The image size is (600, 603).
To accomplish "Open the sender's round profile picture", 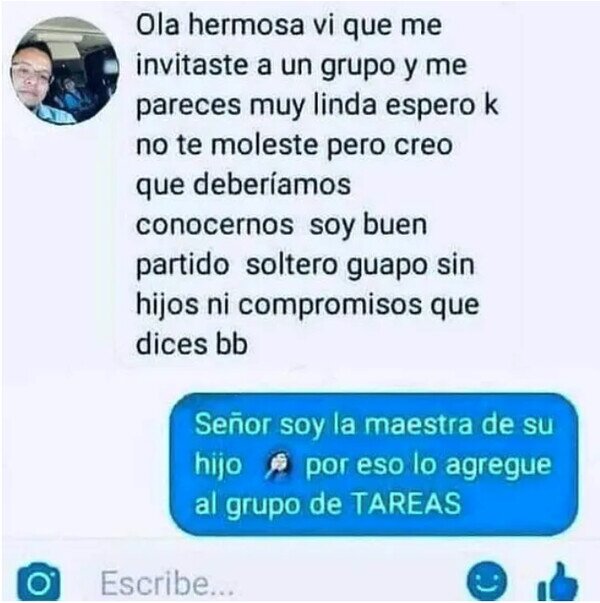I will pos(65,70).
